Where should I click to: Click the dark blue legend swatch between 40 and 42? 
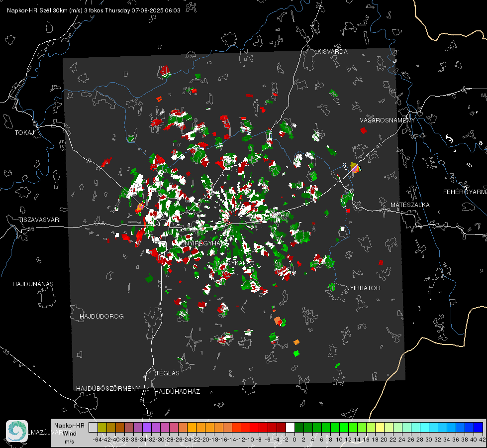[479, 427]
